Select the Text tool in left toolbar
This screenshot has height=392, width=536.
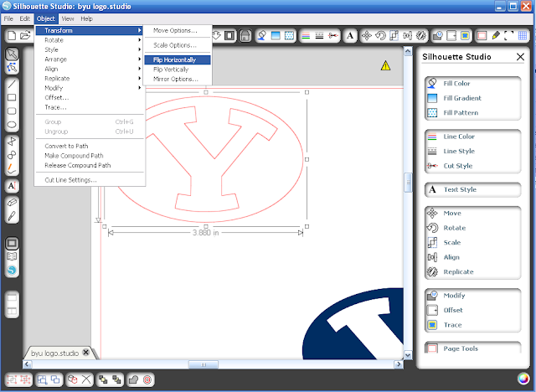tap(12, 186)
